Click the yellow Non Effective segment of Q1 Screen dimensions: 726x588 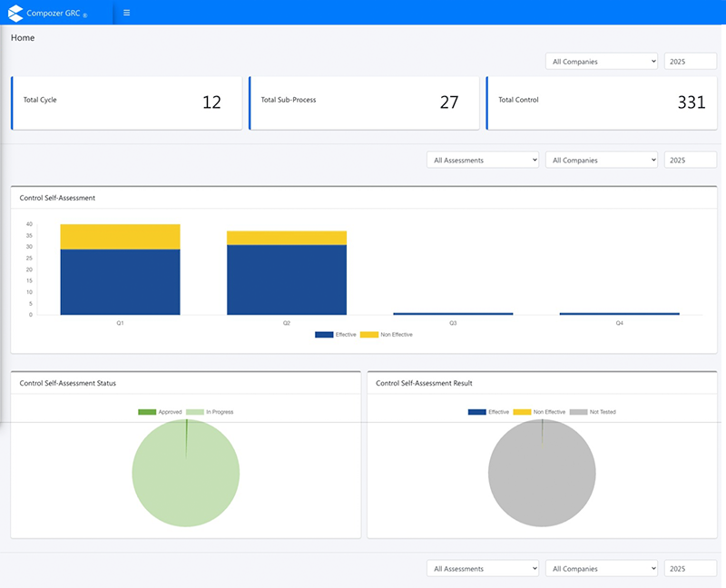(x=120, y=237)
